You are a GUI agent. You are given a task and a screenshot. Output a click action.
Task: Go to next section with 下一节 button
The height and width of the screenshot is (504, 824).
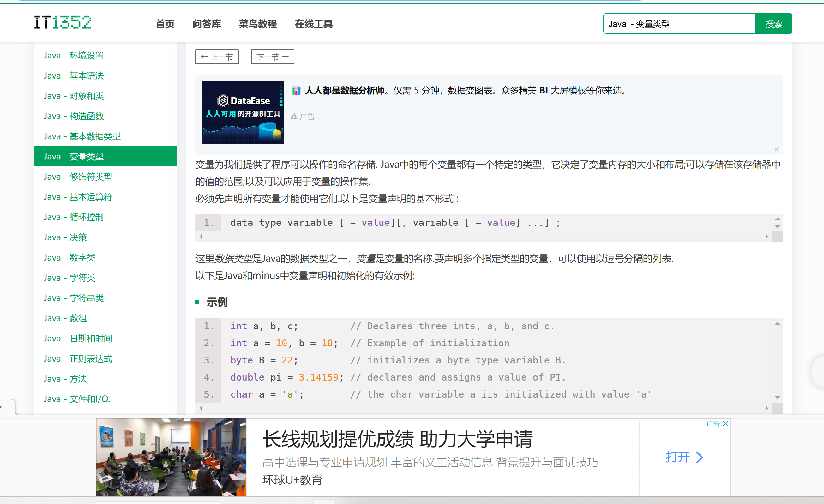[272, 57]
